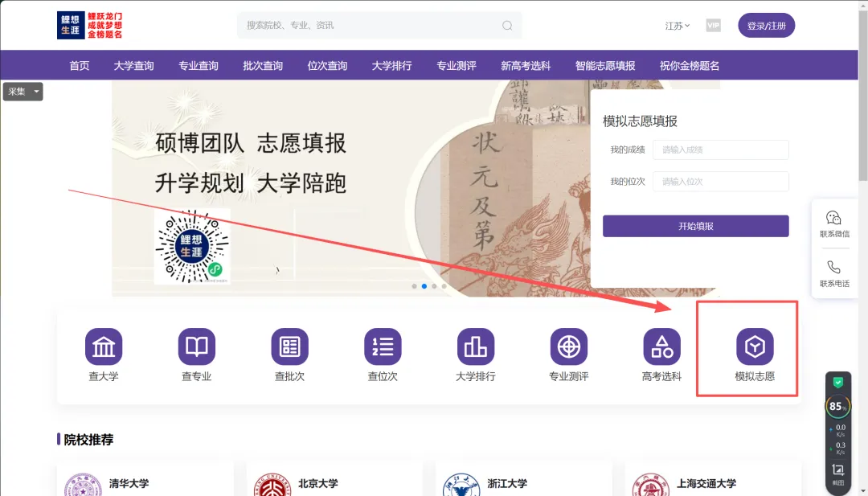Open the 浙江大学 link

click(508, 483)
